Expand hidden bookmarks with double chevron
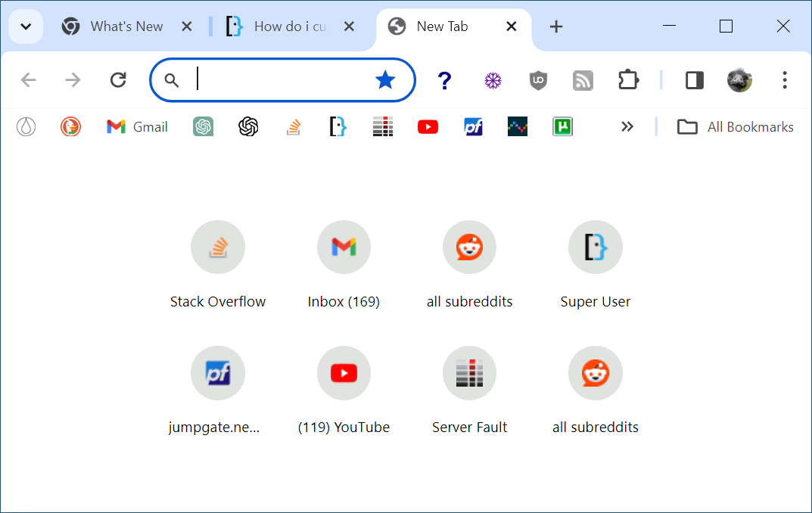Image resolution: width=812 pixels, height=513 pixels. [627, 127]
